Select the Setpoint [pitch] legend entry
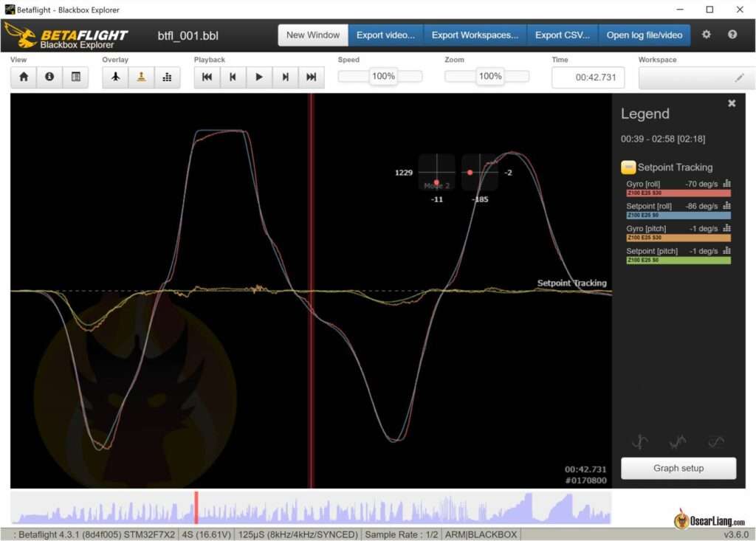The width and height of the screenshot is (756, 541). click(652, 251)
